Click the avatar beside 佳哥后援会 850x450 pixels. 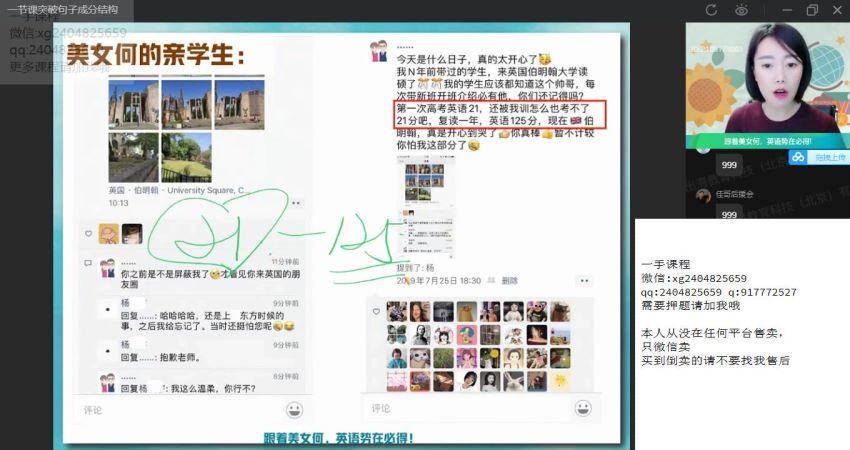703,195
